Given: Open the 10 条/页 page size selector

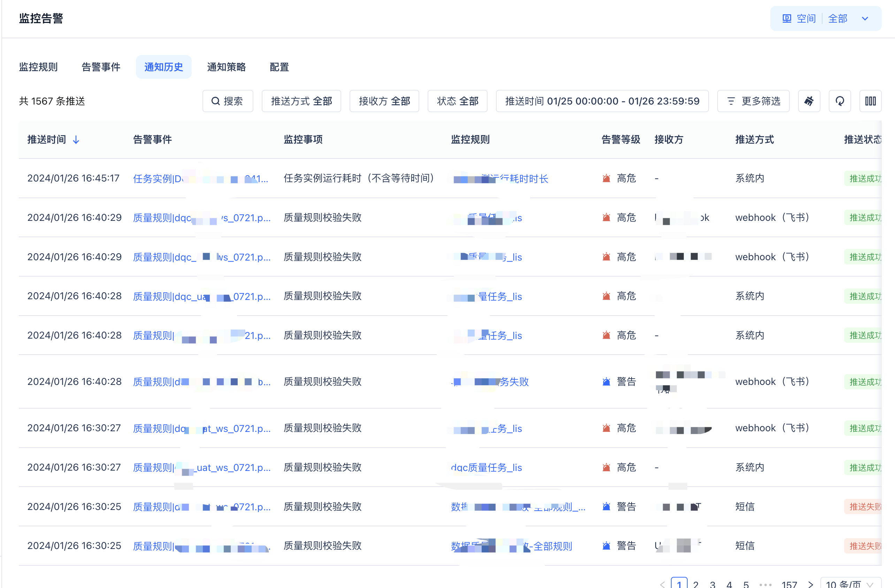Looking at the screenshot, I should (850, 583).
